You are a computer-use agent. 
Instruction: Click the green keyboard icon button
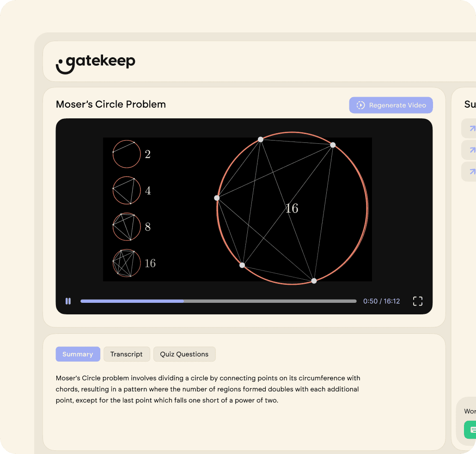click(x=470, y=429)
